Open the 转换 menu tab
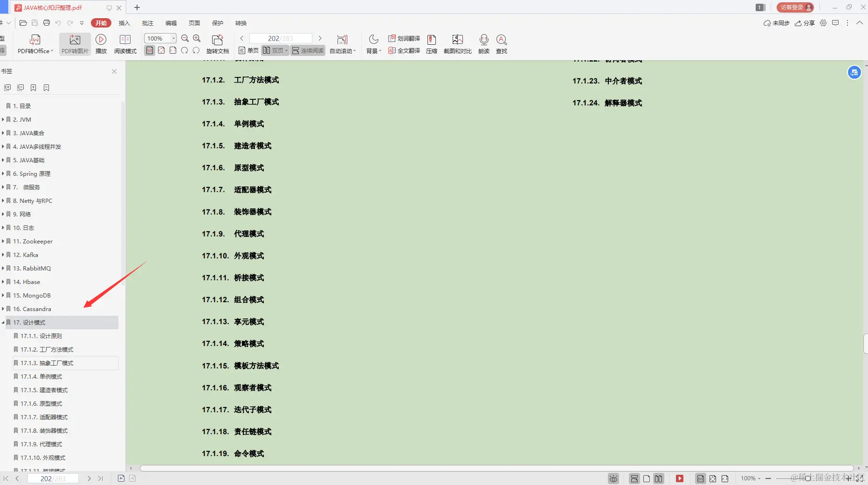Image resolution: width=868 pixels, height=485 pixels. (x=241, y=23)
